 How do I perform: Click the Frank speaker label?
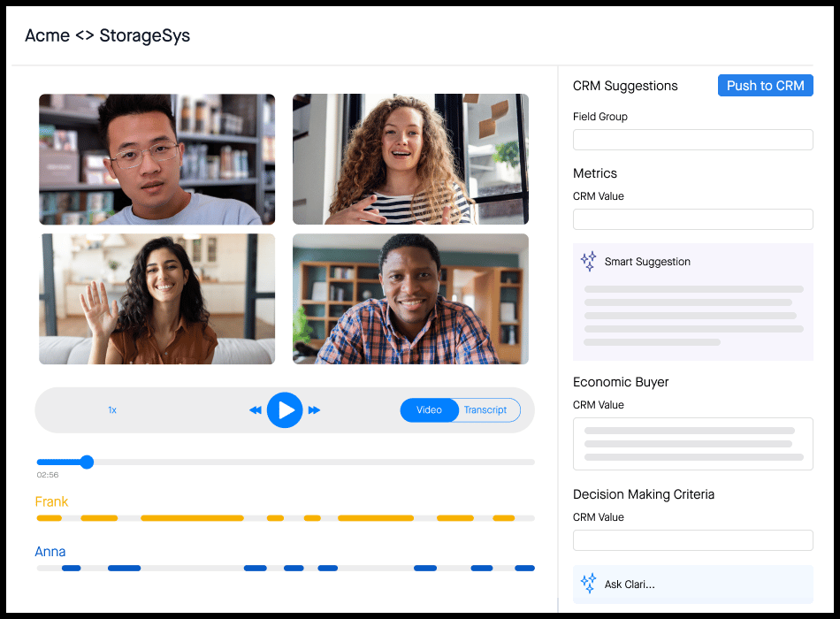coord(50,501)
